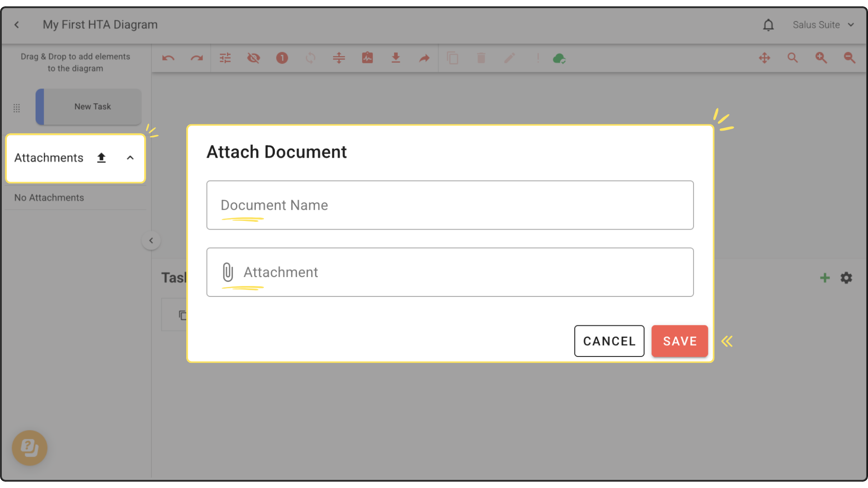
Task: Collapse the Attachments section chevron
Action: [130, 158]
